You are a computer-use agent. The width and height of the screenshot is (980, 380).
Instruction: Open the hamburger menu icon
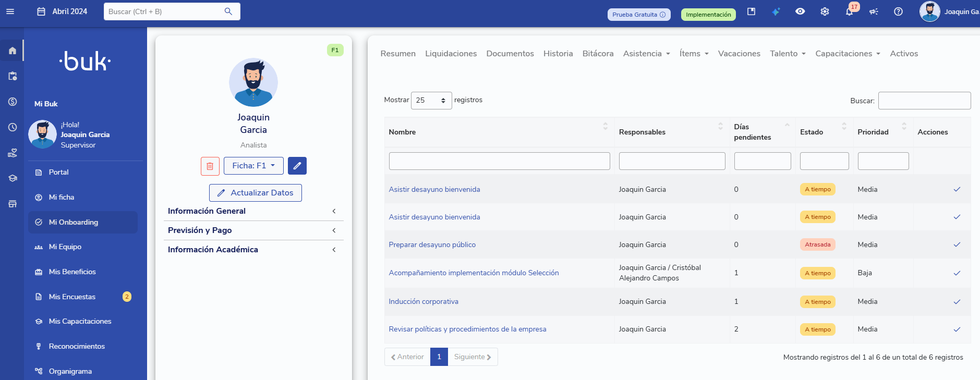(x=10, y=11)
